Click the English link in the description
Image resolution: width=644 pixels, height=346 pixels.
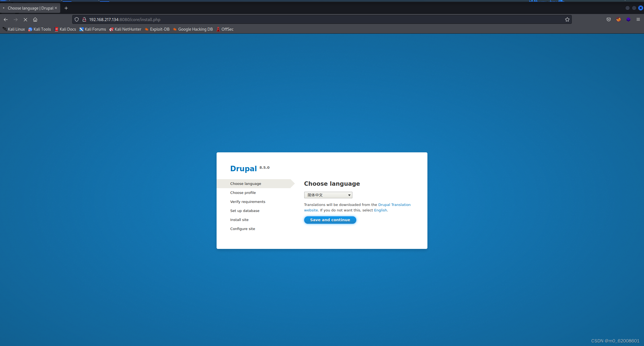tap(380, 210)
